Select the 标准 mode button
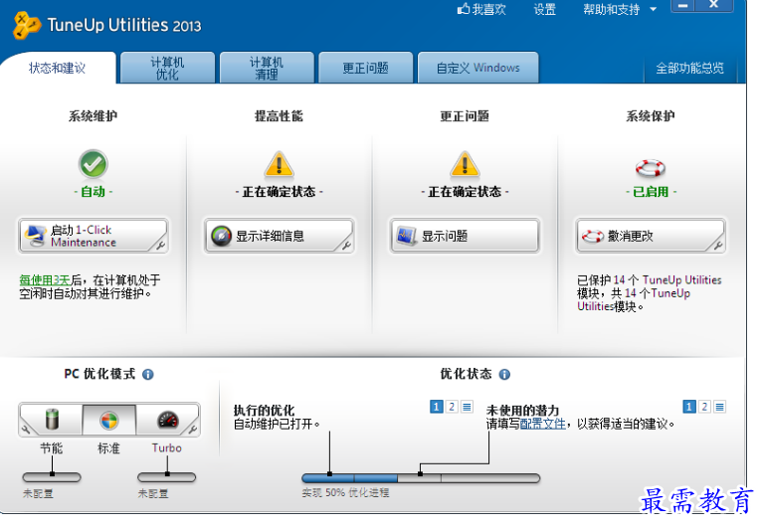This screenshot has height=532, width=762. [x=108, y=420]
